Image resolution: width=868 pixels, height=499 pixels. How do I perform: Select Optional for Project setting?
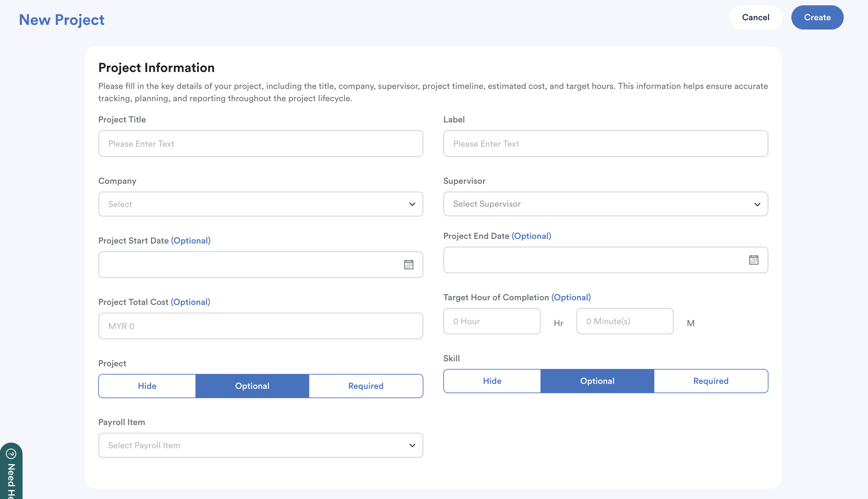click(x=252, y=386)
